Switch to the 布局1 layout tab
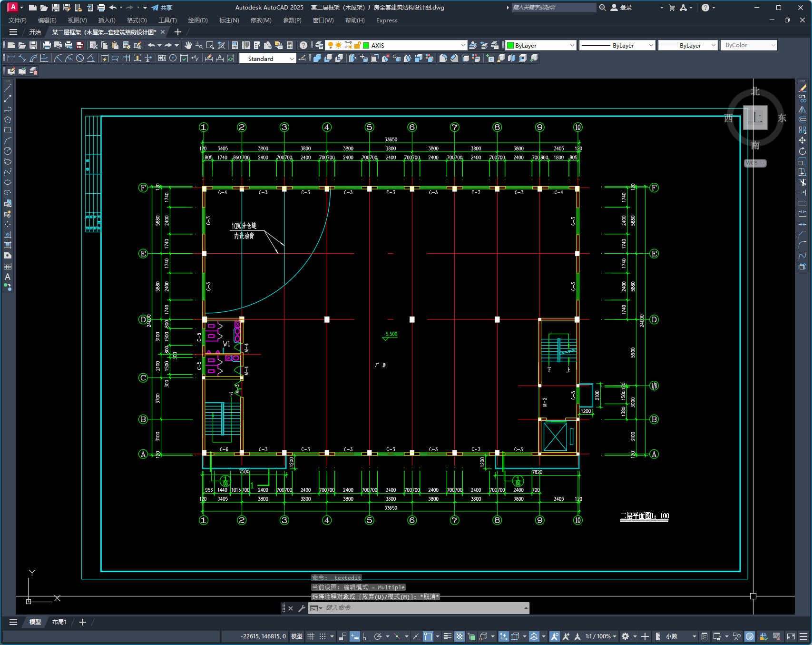This screenshot has height=645, width=812. pos(59,622)
